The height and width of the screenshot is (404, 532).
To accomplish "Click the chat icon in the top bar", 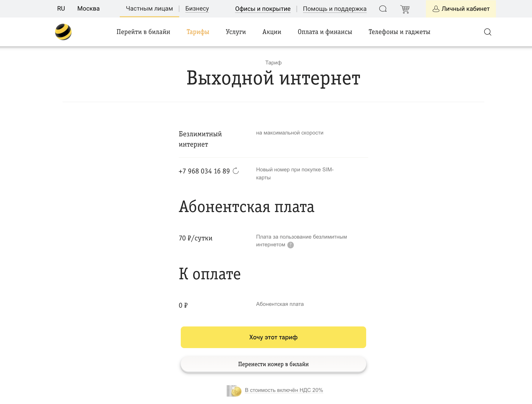I will click(x=383, y=9).
